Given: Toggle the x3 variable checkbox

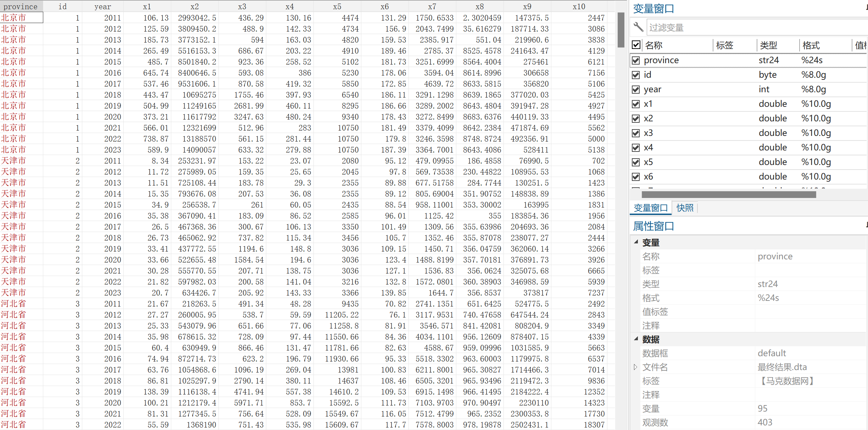Looking at the screenshot, I should pos(636,133).
